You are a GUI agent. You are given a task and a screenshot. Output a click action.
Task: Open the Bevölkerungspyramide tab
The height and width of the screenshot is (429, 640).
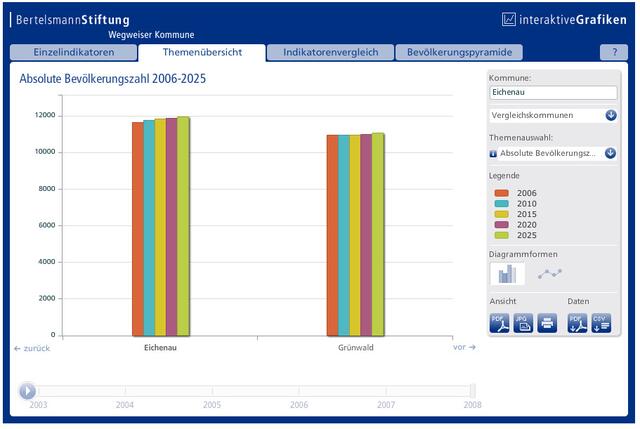(x=459, y=52)
